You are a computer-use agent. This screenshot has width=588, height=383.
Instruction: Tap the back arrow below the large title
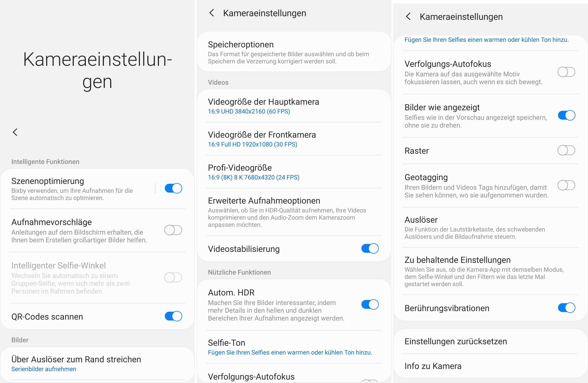point(15,132)
